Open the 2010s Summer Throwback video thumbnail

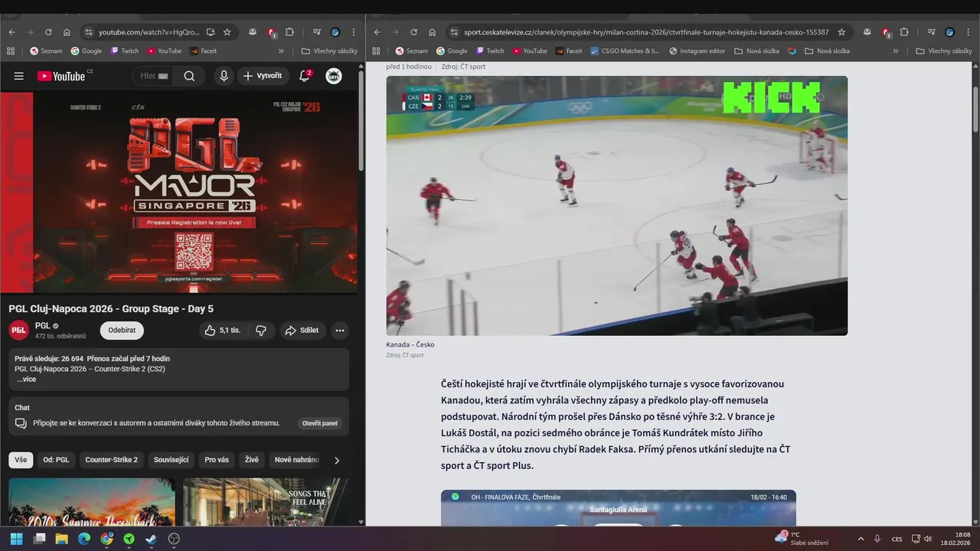[x=92, y=501]
